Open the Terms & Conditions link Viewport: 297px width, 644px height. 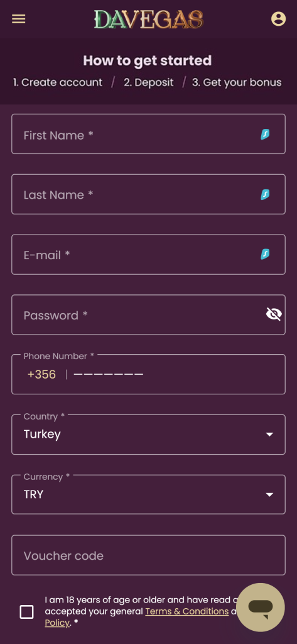(x=186, y=611)
